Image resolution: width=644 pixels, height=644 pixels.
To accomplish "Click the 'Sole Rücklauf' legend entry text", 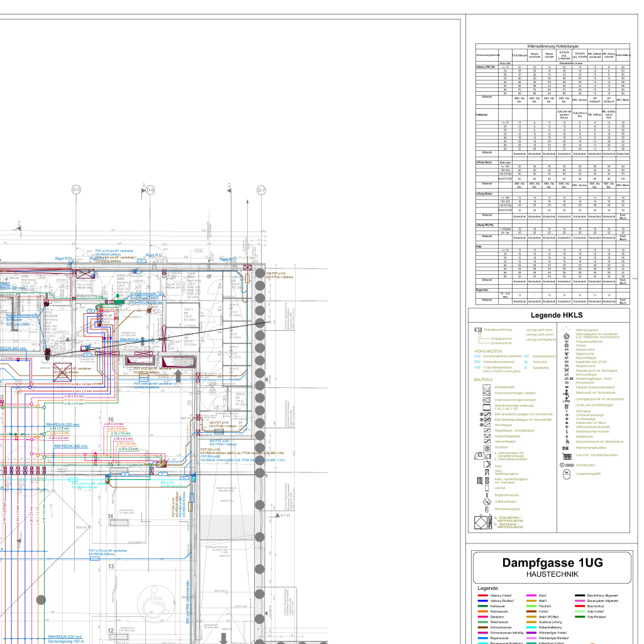I will [596, 616].
